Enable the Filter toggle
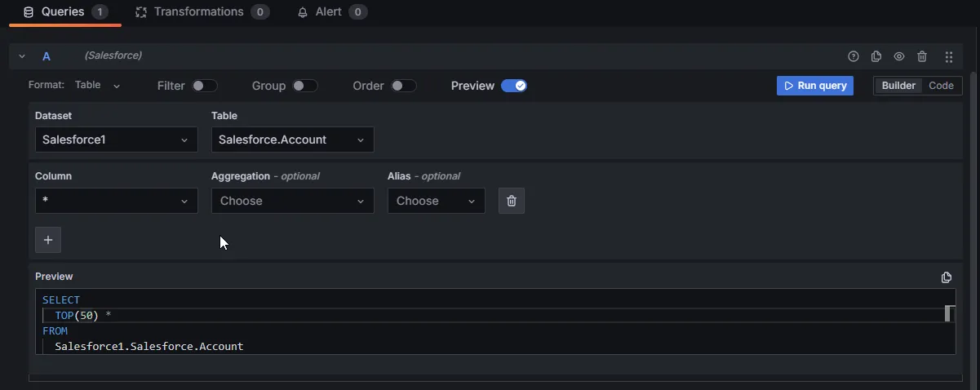This screenshot has height=390, width=980. pos(204,86)
